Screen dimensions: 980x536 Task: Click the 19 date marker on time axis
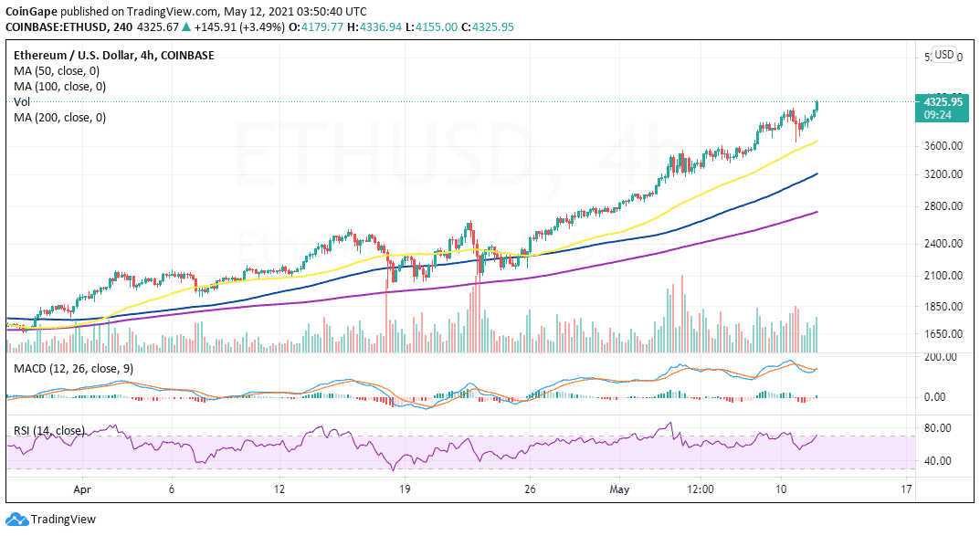405,489
